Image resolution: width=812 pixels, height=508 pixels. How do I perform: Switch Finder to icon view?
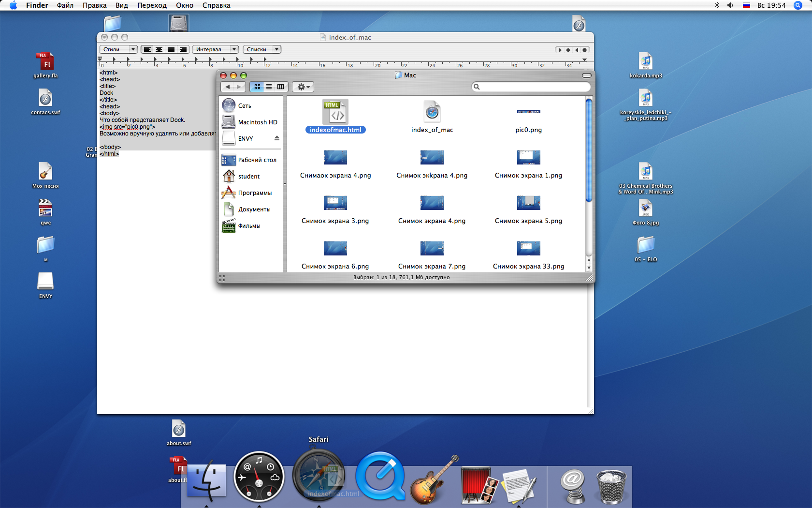click(x=257, y=87)
